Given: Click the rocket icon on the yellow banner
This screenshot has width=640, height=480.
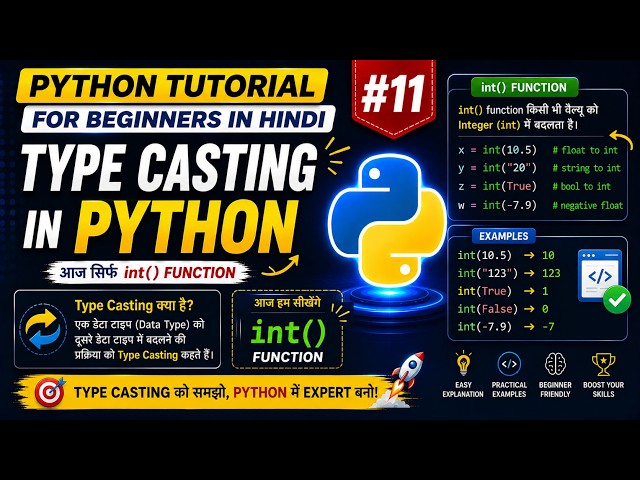Looking at the screenshot, I should [403, 378].
